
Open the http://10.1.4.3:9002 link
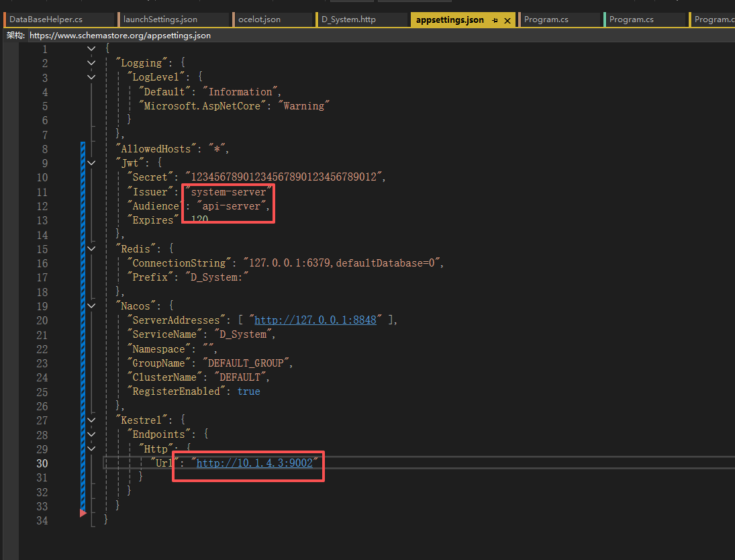coord(254,463)
